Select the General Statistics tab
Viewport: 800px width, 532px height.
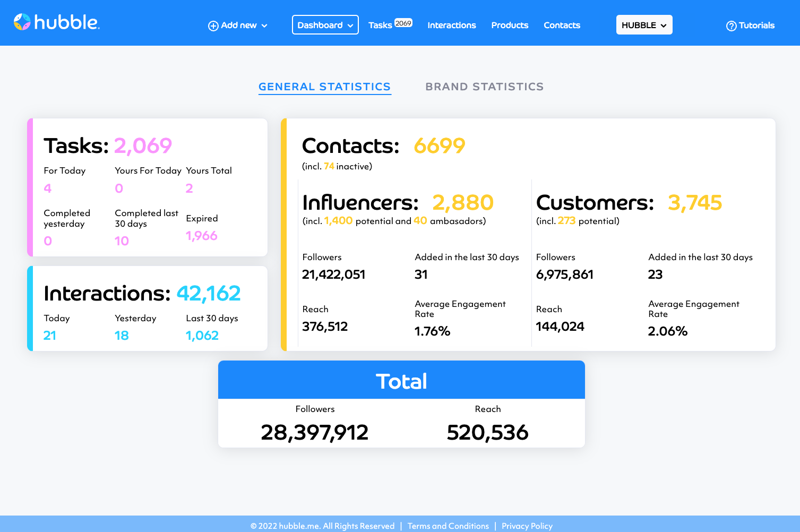(x=324, y=86)
